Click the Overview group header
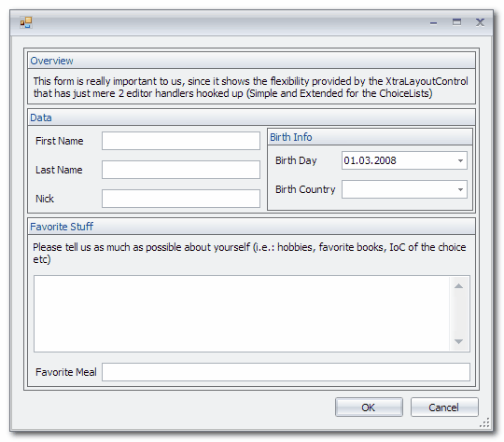The height and width of the screenshot is (442, 504). 251,61
